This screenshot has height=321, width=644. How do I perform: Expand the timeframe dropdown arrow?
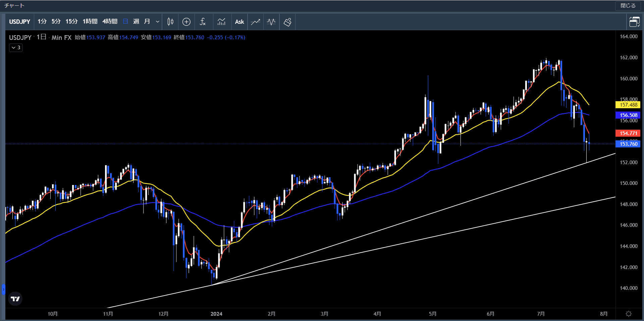(158, 22)
